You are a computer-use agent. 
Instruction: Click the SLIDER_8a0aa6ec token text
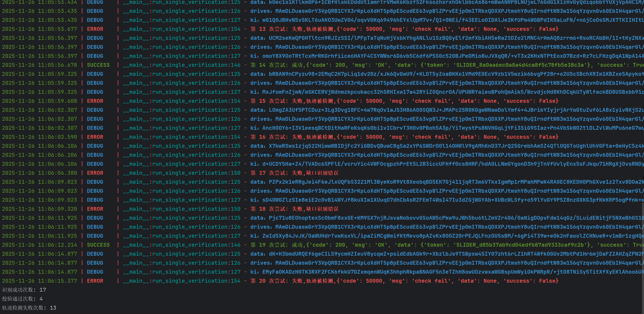click(520, 65)
